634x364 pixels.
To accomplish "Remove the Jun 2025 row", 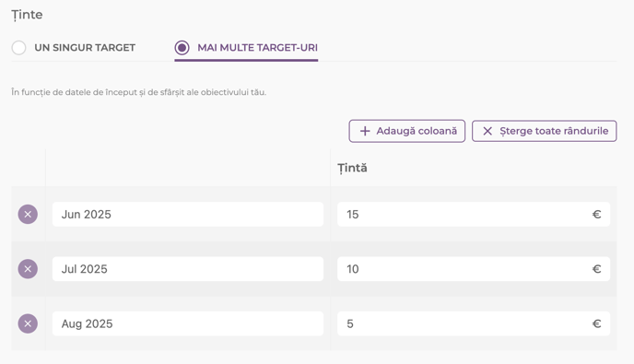I will coord(28,215).
